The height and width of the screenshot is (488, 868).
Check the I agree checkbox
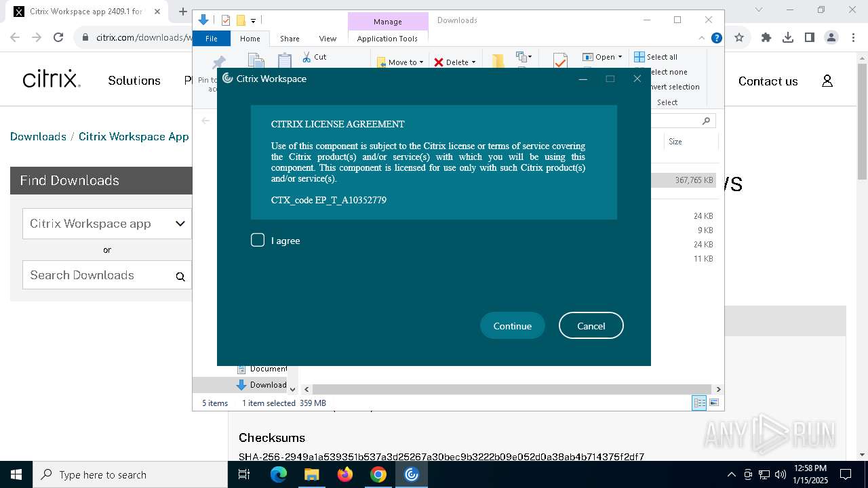(258, 240)
